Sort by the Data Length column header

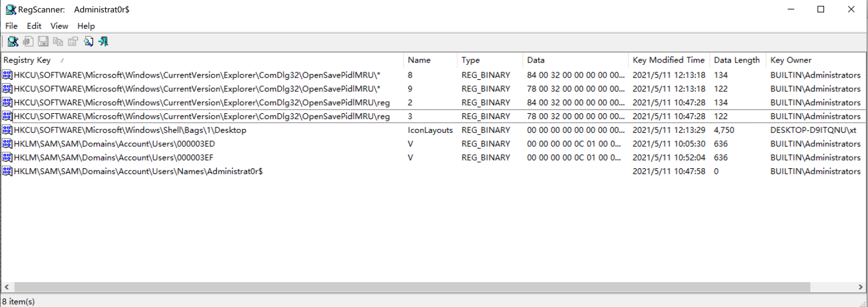pyautogui.click(x=738, y=60)
